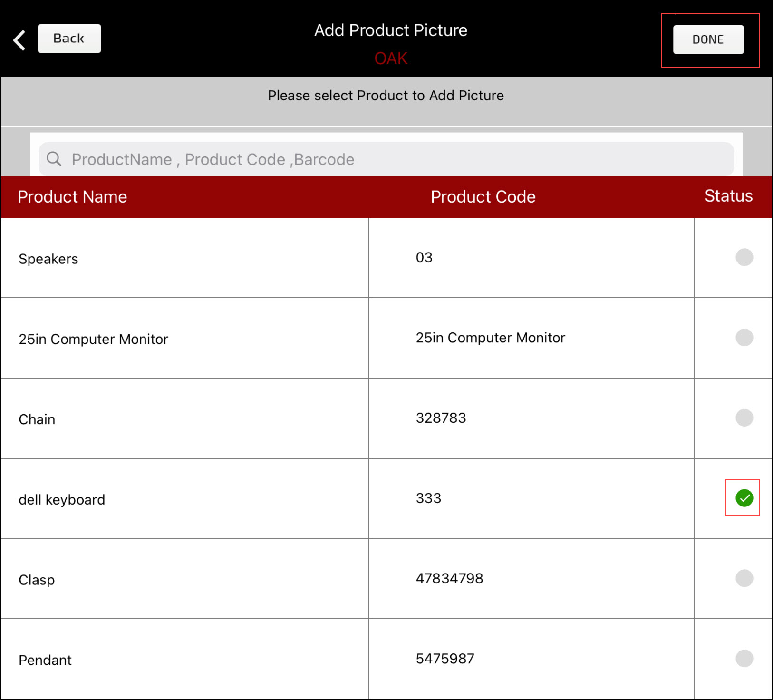Click the Product Name column header
Screen dimensions: 773x700
pyautogui.click(x=72, y=197)
